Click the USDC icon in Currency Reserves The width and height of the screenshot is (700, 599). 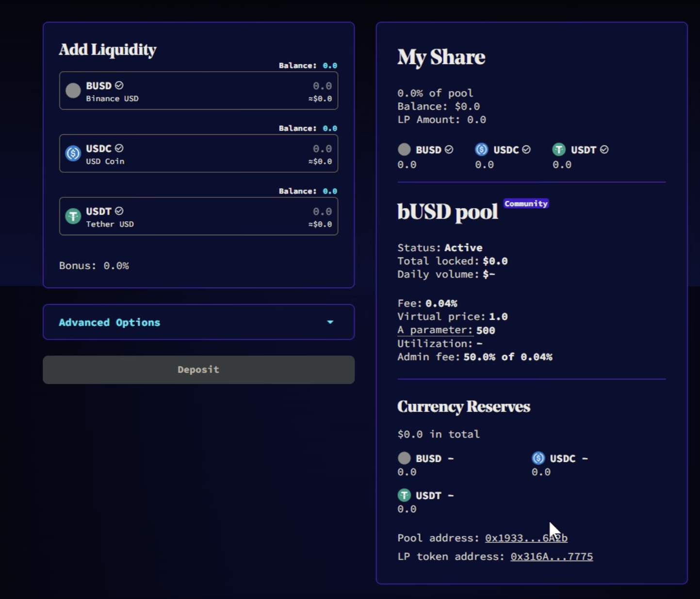(x=538, y=458)
